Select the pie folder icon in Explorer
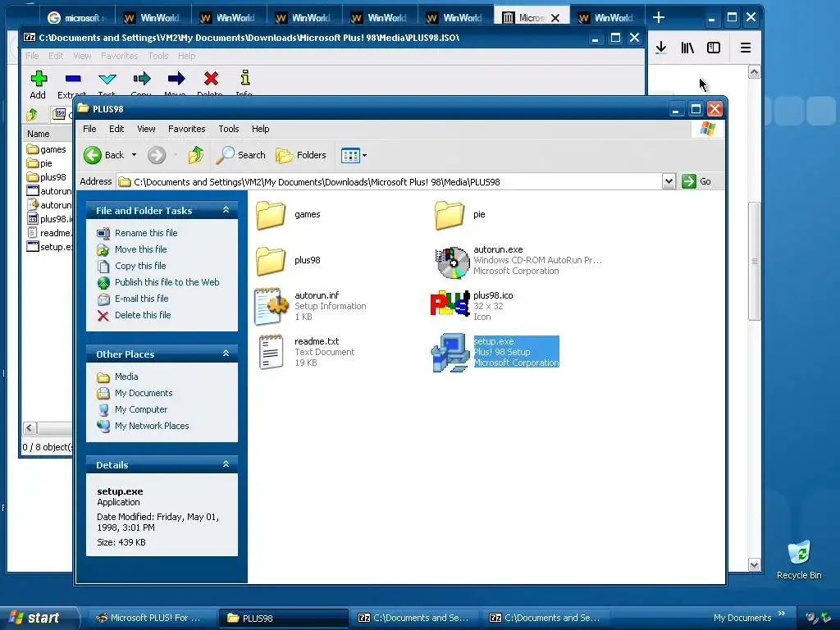Viewport: 840px width, 630px height. [449, 215]
